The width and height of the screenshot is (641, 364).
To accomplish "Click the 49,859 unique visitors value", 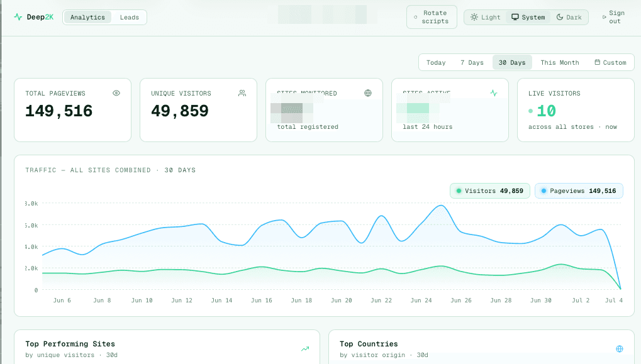I will click(180, 111).
